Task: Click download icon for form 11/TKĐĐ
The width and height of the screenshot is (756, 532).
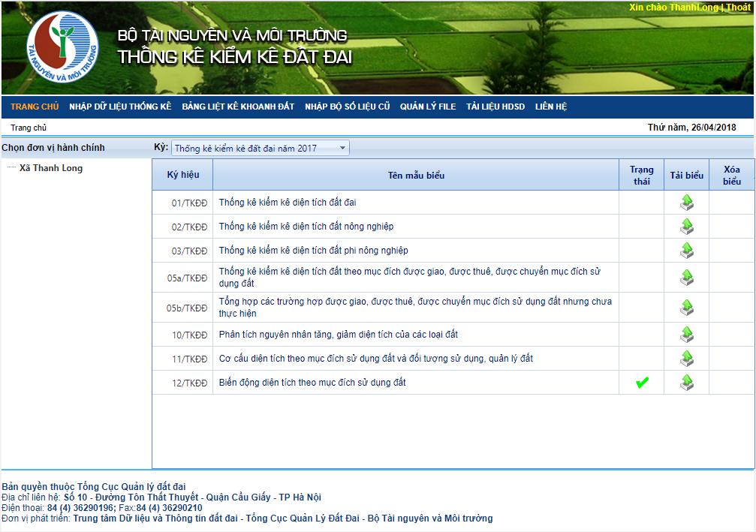Action: click(x=686, y=358)
